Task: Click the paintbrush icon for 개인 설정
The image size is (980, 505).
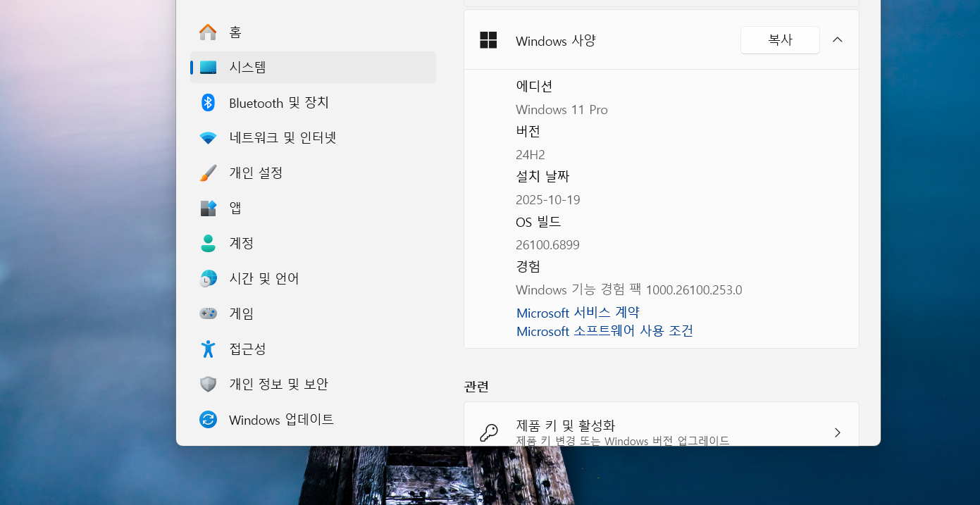Action: [x=208, y=173]
